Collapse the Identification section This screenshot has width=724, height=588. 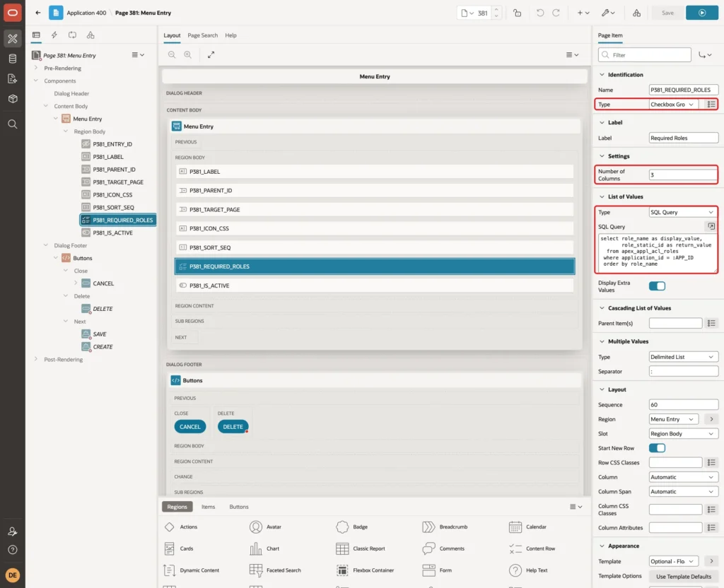(x=602, y=75)
